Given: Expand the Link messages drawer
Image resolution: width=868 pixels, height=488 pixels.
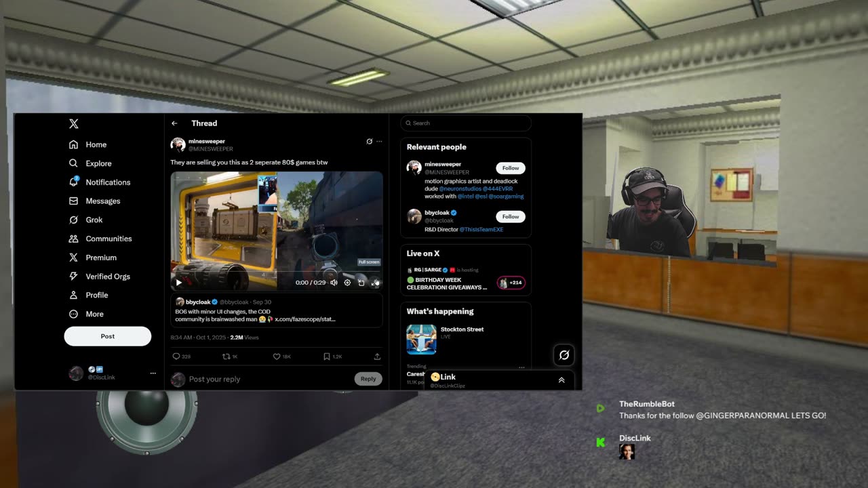Looking at the screenshot, I should tap(561, 380).
